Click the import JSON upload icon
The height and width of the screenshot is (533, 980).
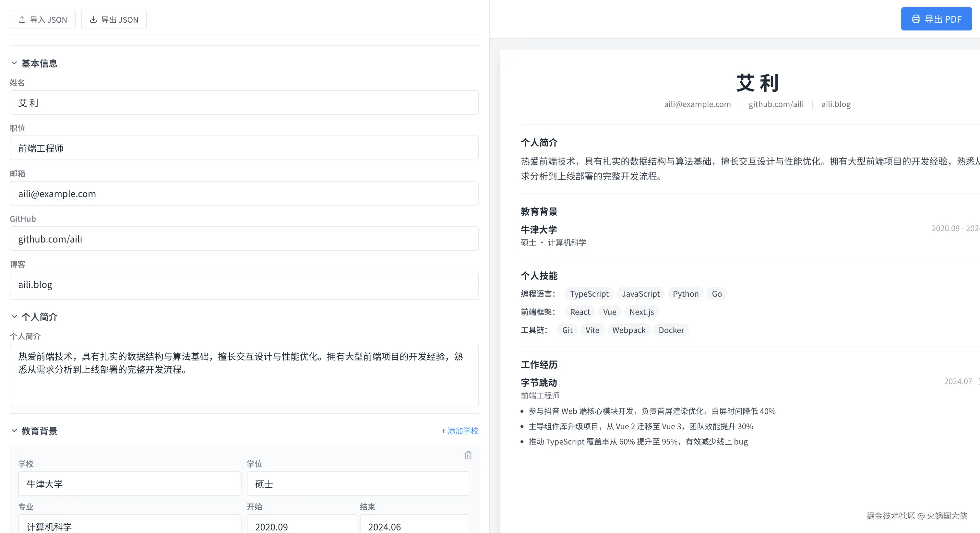[x=22, y=19]
